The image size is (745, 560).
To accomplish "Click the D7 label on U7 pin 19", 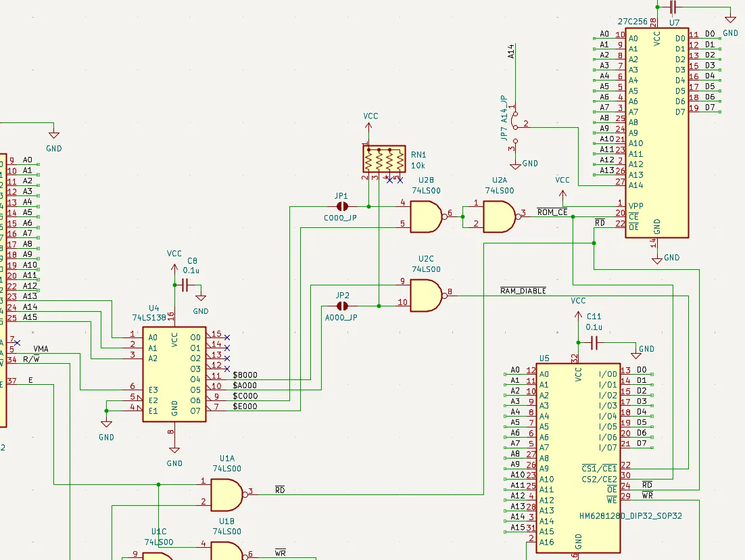I will tap(710, 108).
